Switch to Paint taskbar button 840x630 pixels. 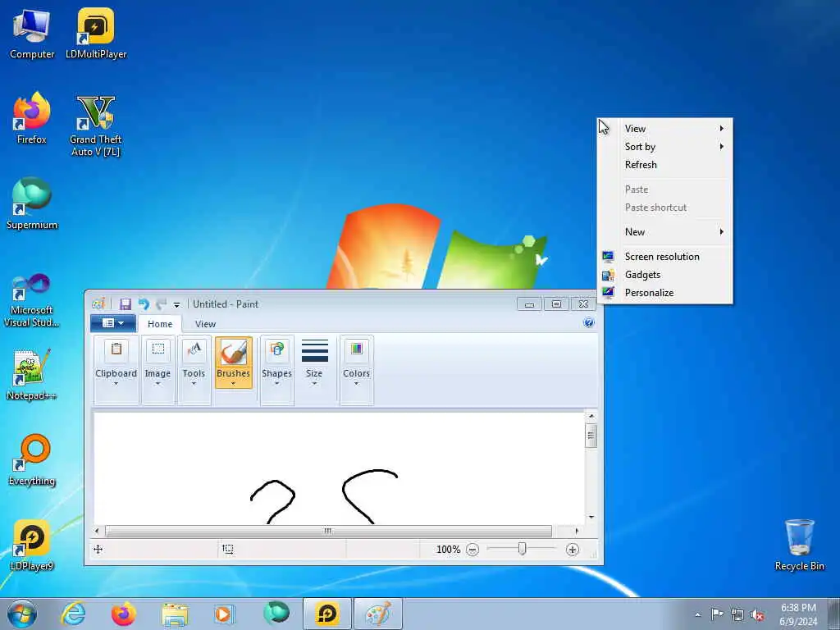[378, 614]
